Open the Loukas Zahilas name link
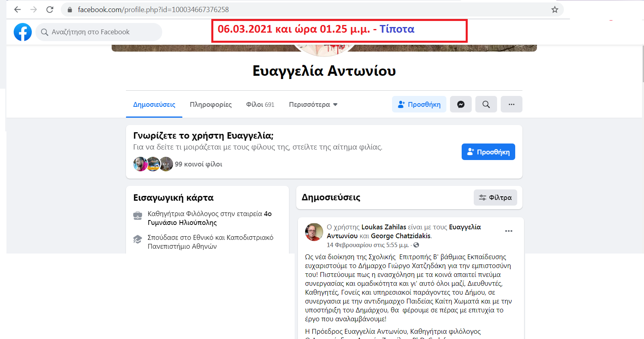Screen dimensions: 644x339 coord(384,227)
